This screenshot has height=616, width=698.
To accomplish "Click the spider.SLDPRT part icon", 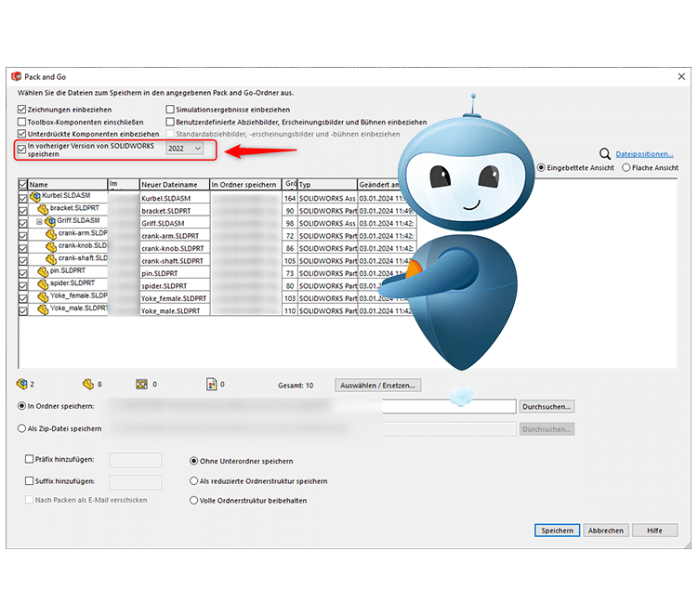I will [43, 283].
